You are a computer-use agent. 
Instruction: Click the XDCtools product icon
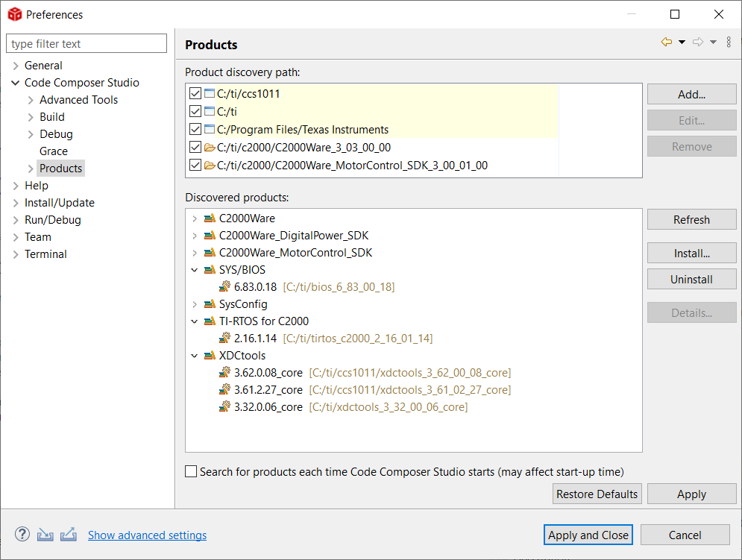pos(210,356)
